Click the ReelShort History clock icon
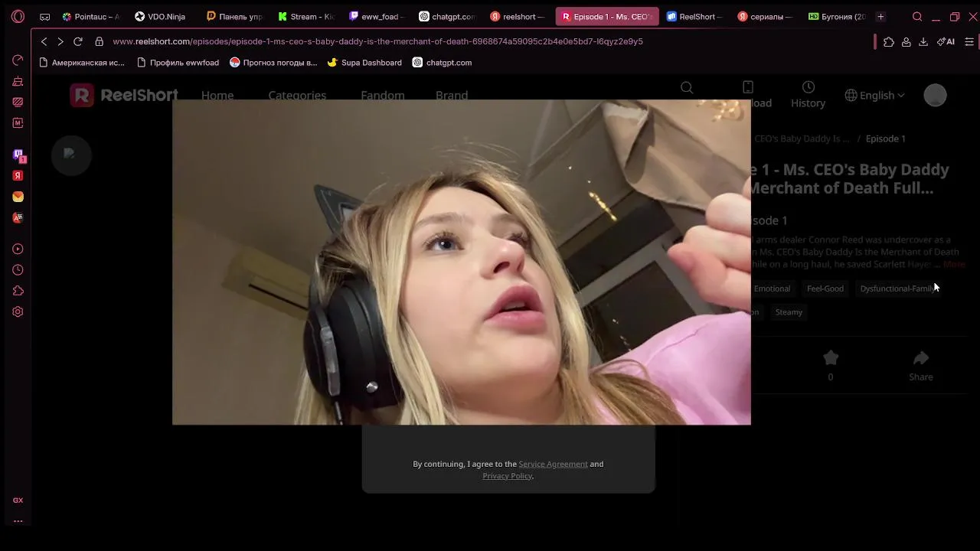This screenshot has width=980, height=551. coord(808,87)
